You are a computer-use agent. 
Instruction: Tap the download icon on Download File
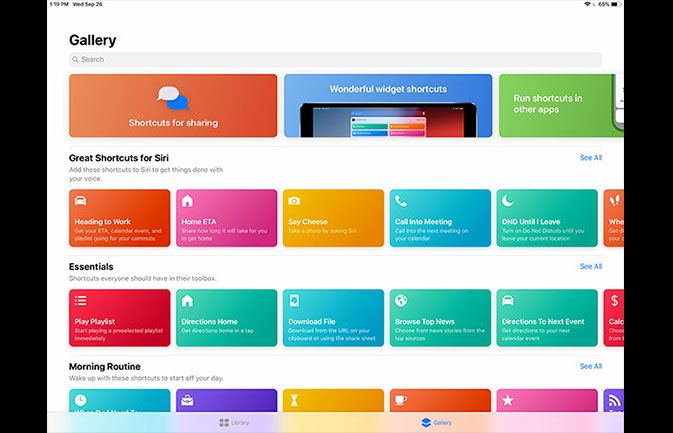coord(293,300)
